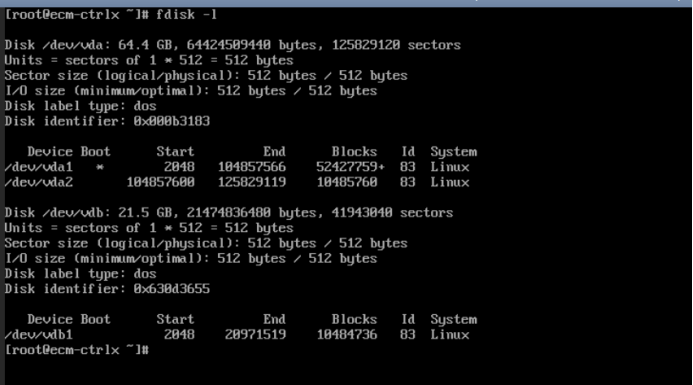This screenshot has width=693, height=385.
Task: Click the blocks value 10484736
Action: coord(347,335)
